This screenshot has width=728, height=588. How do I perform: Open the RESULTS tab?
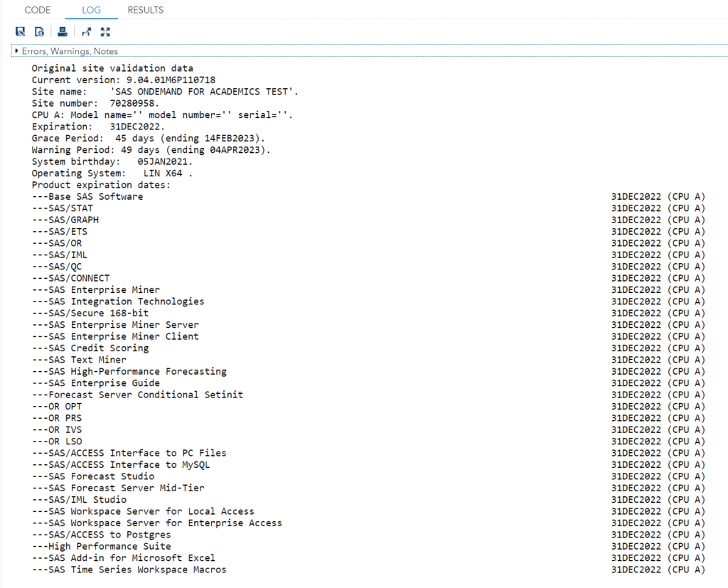(x=145, y=10)
